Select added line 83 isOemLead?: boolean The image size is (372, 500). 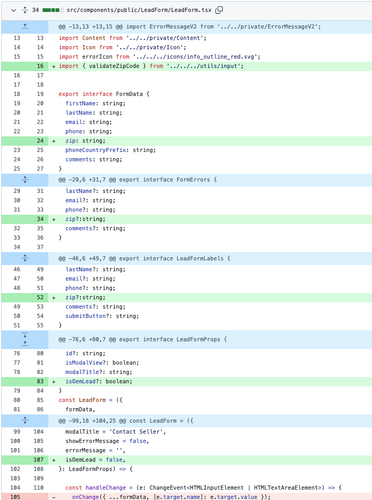click(40, 381)
